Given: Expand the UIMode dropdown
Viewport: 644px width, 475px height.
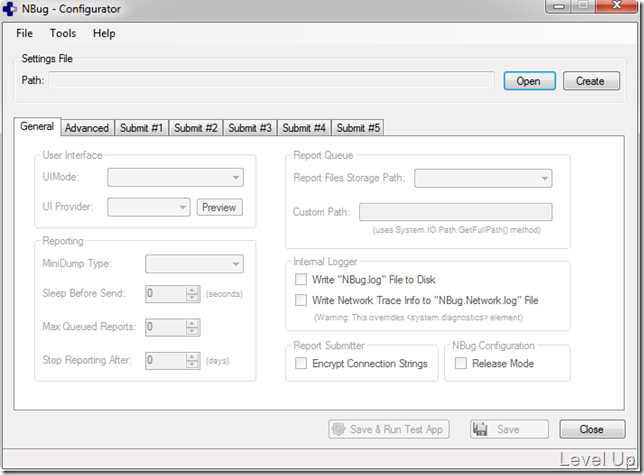Looking at the screenshot, I should click(175, 177).
